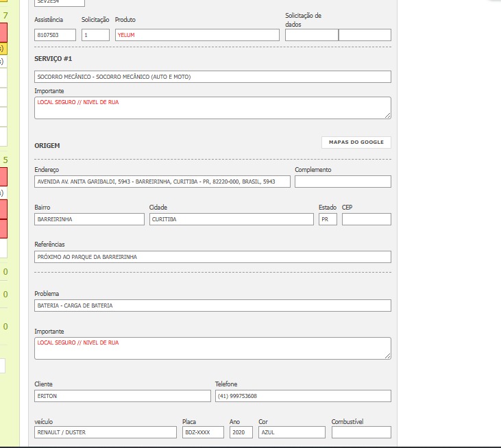Viewport: 501px width, 448px height.
Task: Select the Assistência number field
Action: [x=55, y=34]
